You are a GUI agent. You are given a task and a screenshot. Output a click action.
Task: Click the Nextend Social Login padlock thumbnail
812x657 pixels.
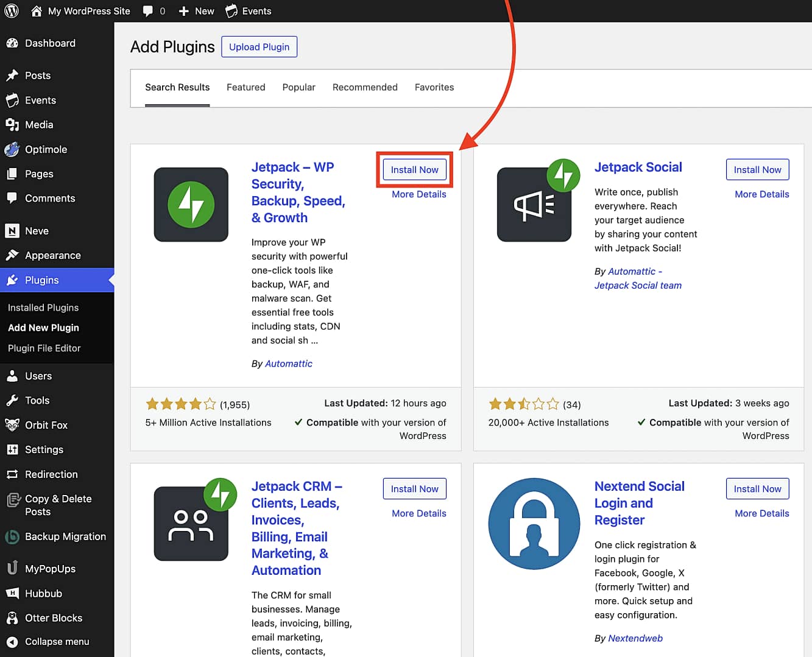click(534, 524)
